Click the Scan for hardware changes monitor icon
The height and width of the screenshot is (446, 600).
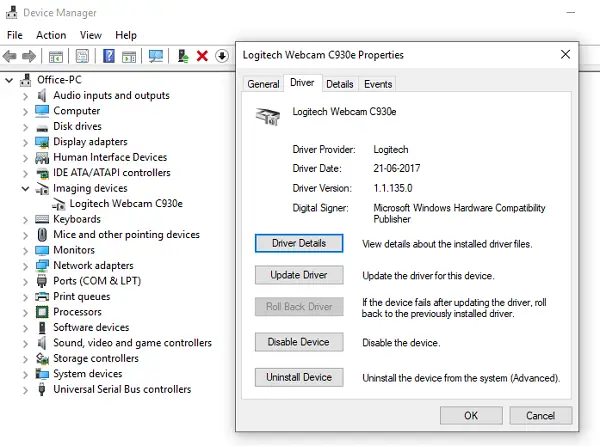point(156,57)
